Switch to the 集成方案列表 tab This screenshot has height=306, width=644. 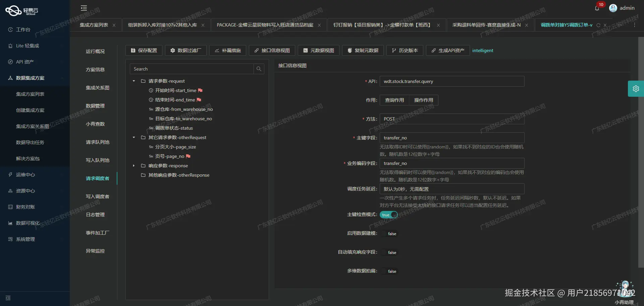(94, 25)
